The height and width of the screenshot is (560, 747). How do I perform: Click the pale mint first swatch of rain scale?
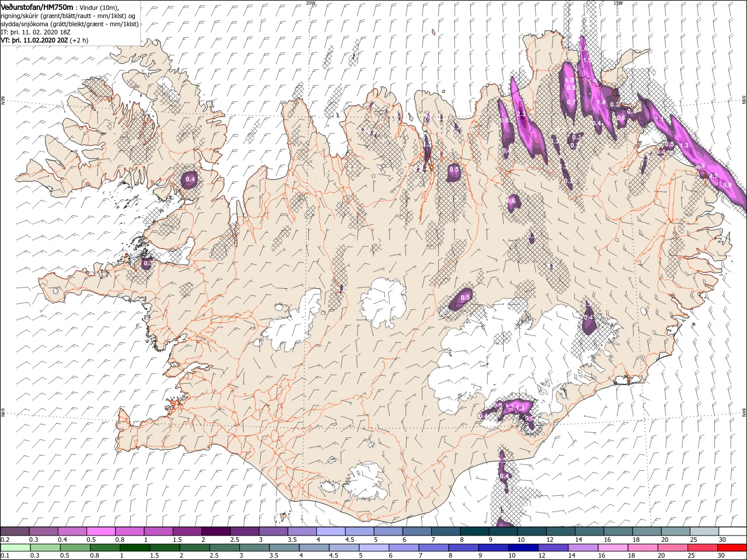[15, 548]
